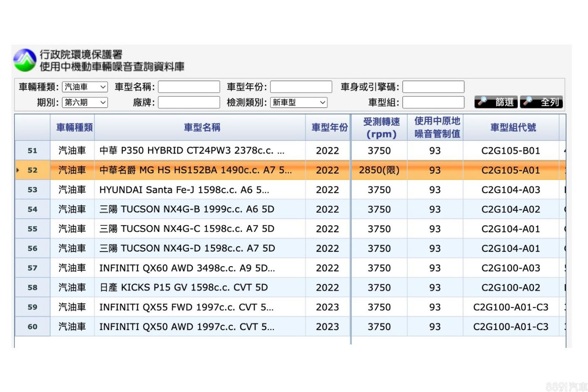Focus the 車型組 input field
The width and height of the screenshot is (588, 392).
click(433, 102)
